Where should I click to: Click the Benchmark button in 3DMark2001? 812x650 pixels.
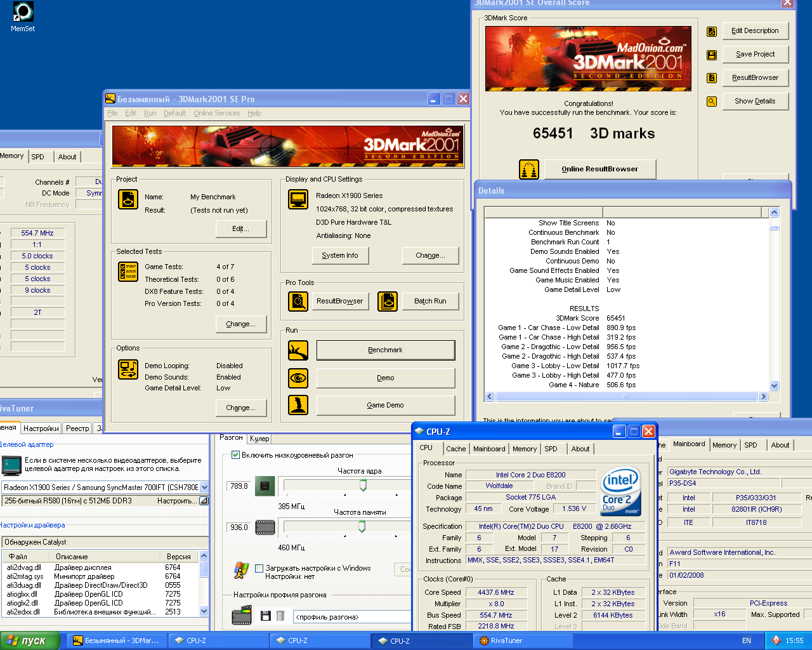point(386,350)
